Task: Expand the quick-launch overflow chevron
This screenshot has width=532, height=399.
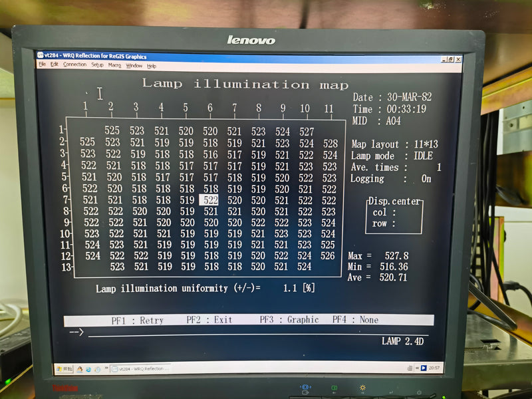Action: pyautogui.click(x=106, y=368)
